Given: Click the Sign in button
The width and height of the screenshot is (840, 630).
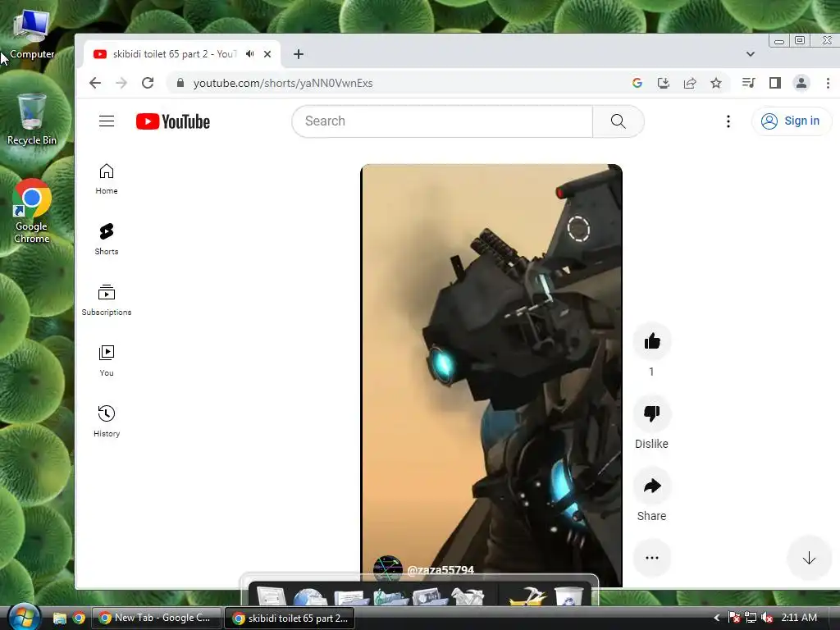Looking at the screenshot, I should tap(792, 121).
